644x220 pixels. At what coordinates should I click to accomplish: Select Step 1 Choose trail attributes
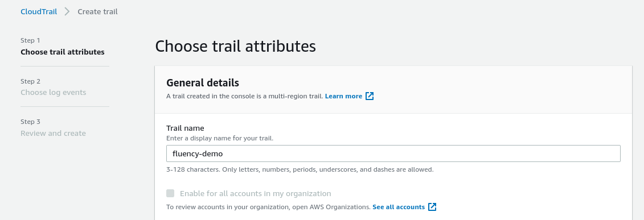63,52
